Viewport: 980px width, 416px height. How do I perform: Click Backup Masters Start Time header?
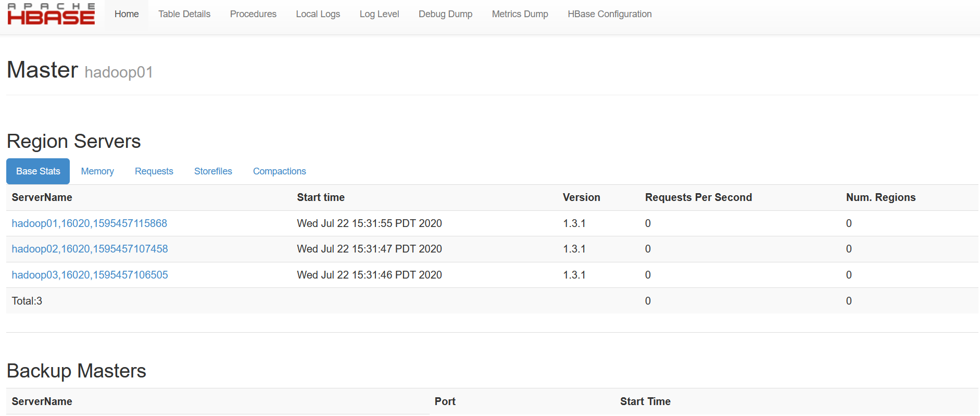click(x=645, y=401)
